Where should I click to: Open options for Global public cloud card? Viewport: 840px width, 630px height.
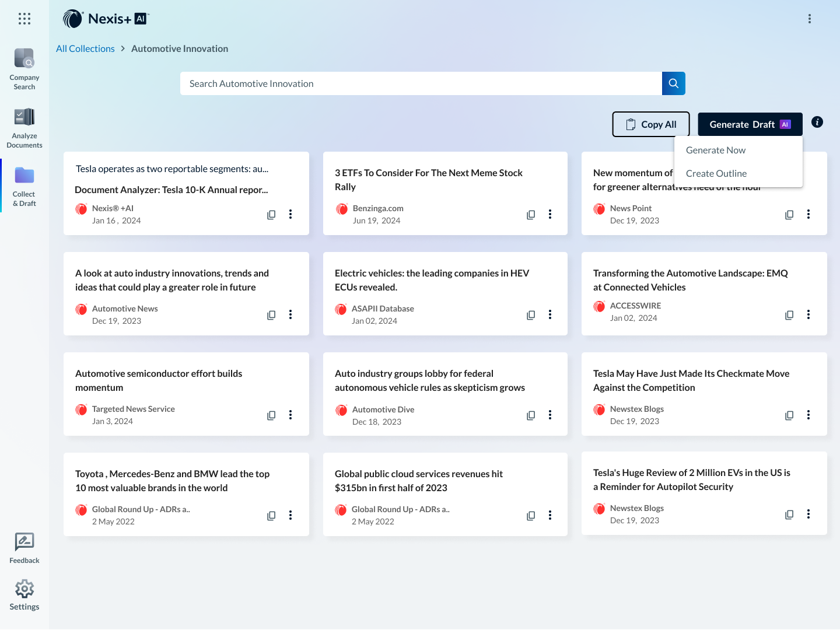click(550, 515)
